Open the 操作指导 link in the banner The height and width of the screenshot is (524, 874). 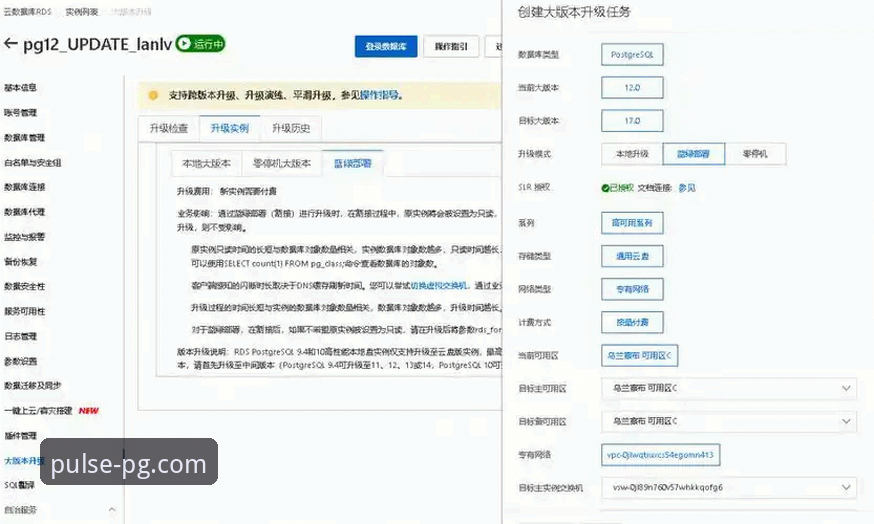tap(379, 95)
